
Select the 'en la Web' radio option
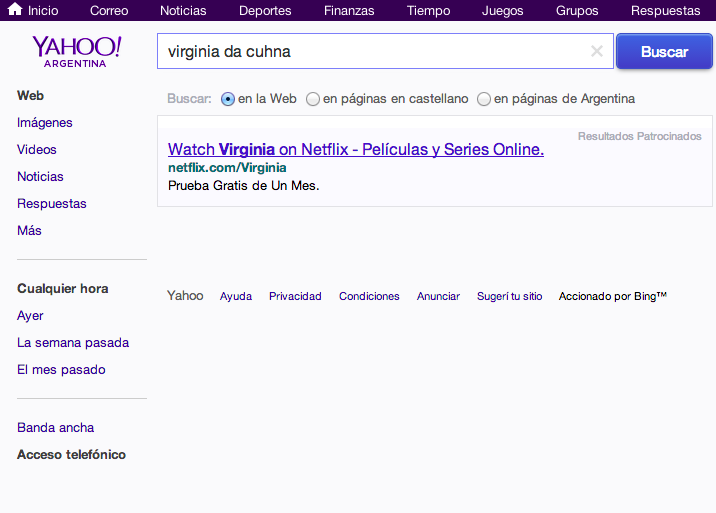pyautogui.click(x=228, y=99)
